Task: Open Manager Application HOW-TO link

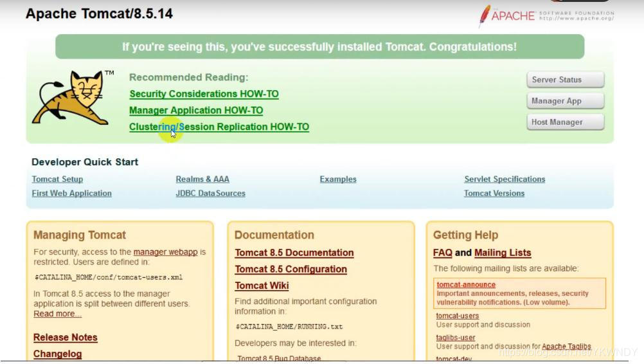Action: point(196,111)
